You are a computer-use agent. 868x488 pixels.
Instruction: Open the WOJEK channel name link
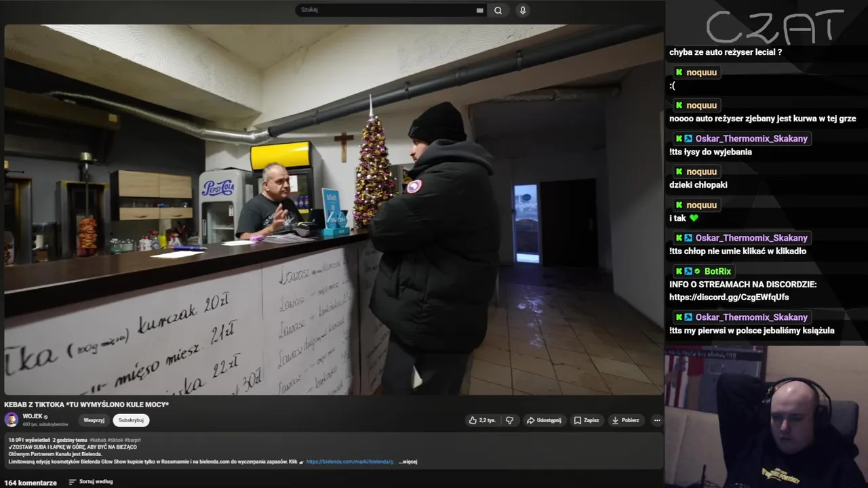coord(33,416)
